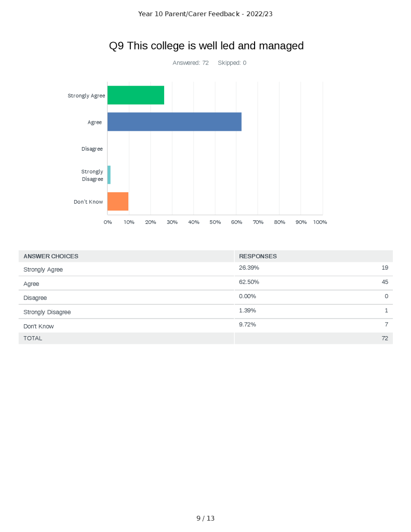Image resolution: width=411 pixels, height=532 pixels.
Task: Click the green Strongly Agree bar
Action: point(136,95)
